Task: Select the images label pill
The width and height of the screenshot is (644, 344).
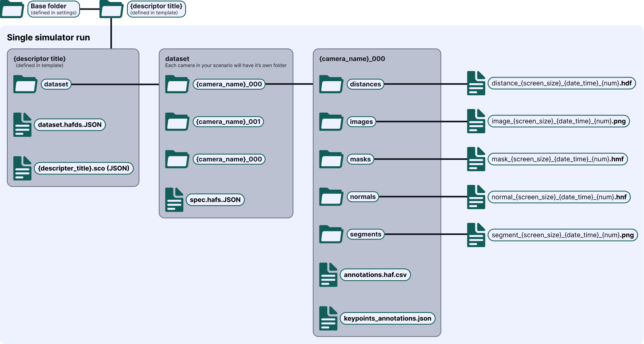Action: [361, 122]
